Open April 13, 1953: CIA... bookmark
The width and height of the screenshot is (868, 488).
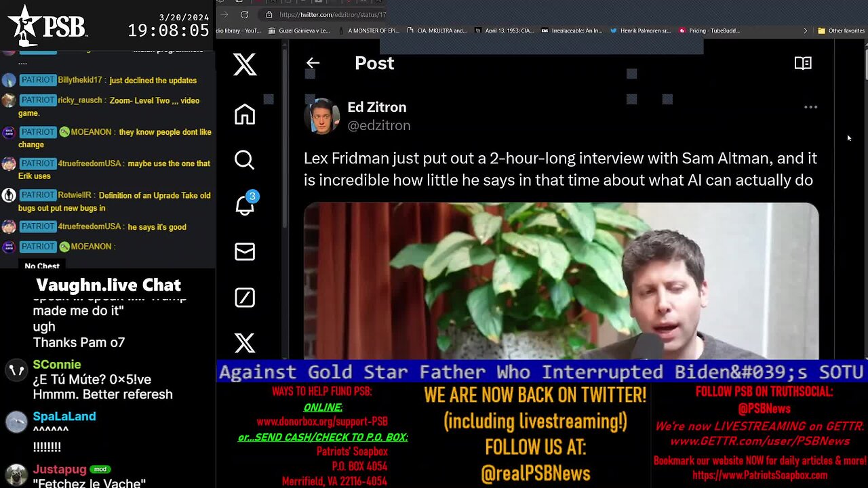click(x=504, y=30)
